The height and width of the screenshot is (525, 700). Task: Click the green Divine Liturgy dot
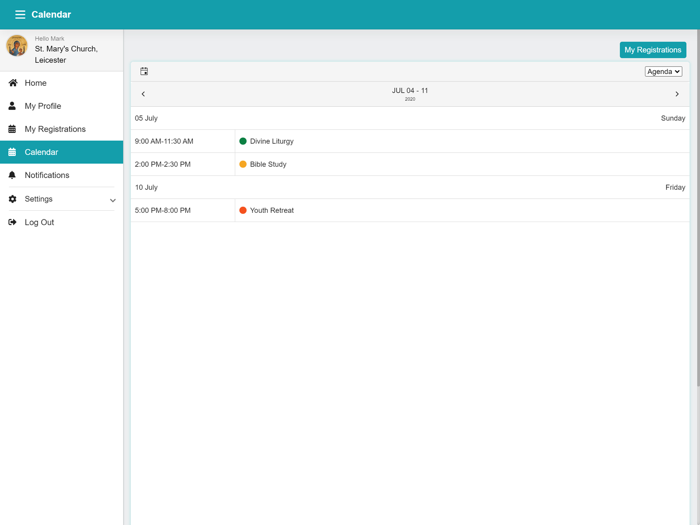point(243,141)
